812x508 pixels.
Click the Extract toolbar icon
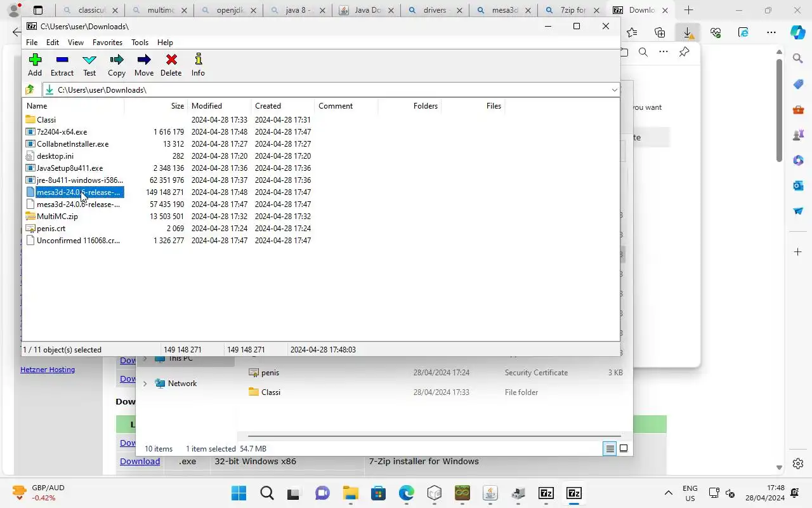(x=62, y=65)
